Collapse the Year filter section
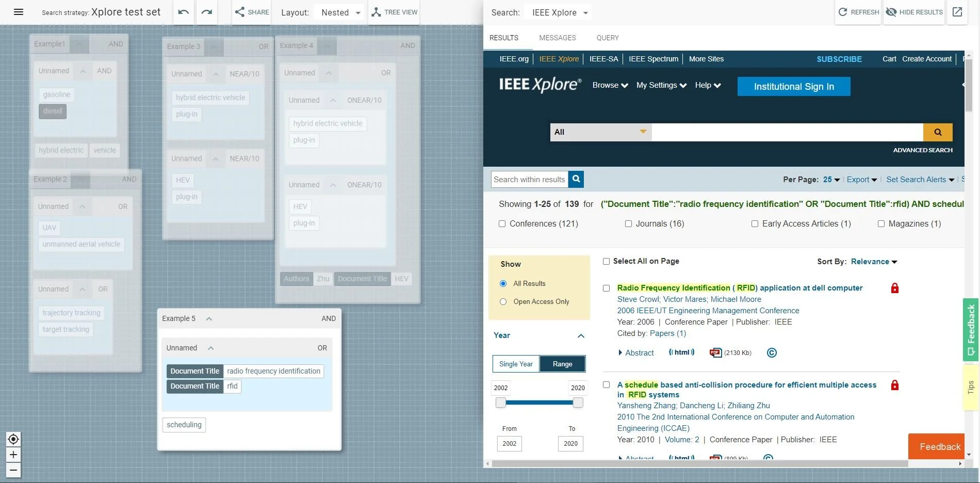 581,336
